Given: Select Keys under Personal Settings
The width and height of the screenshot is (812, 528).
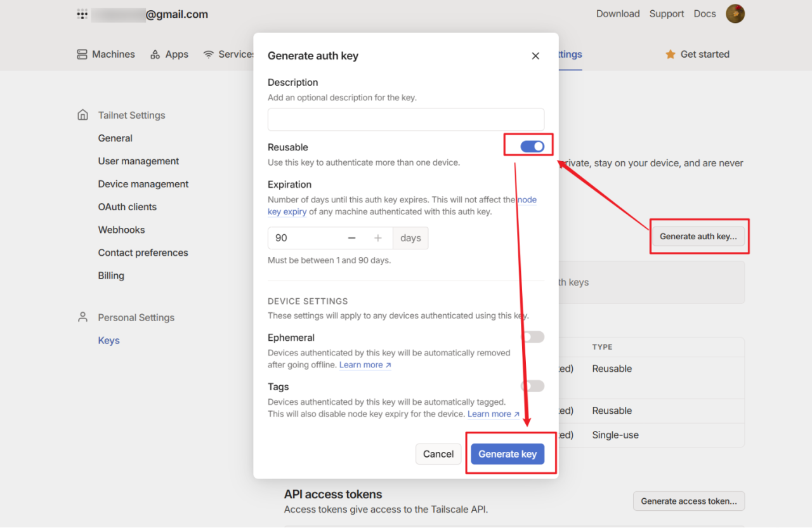Looking at the screenshot, I should click(x=108, y=340).
